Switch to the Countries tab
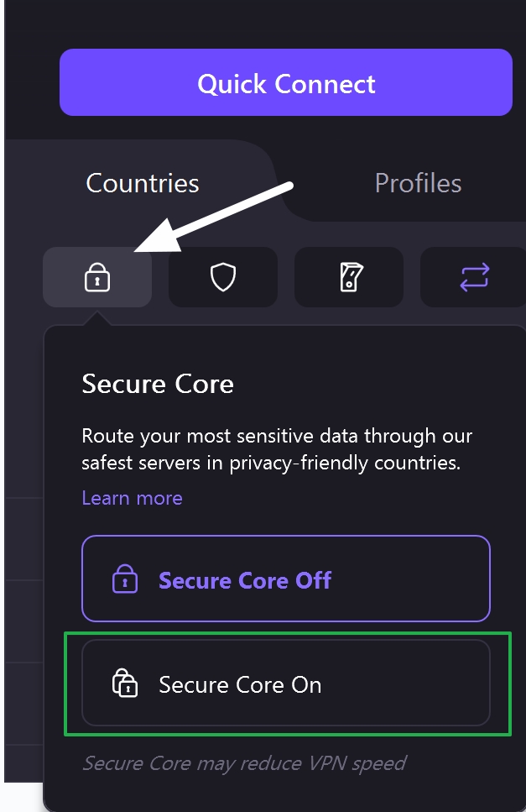Screen dimensions: 526x812 point(143,183)
